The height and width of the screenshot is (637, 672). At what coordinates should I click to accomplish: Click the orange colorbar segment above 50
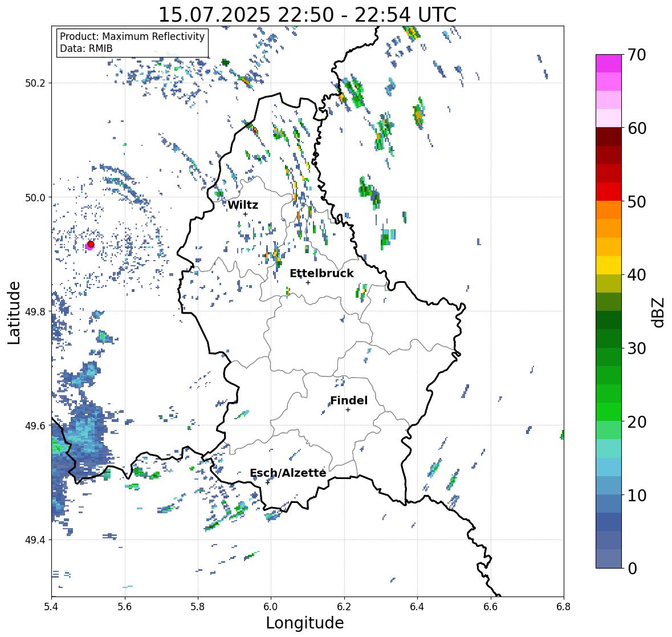point(609,210)
